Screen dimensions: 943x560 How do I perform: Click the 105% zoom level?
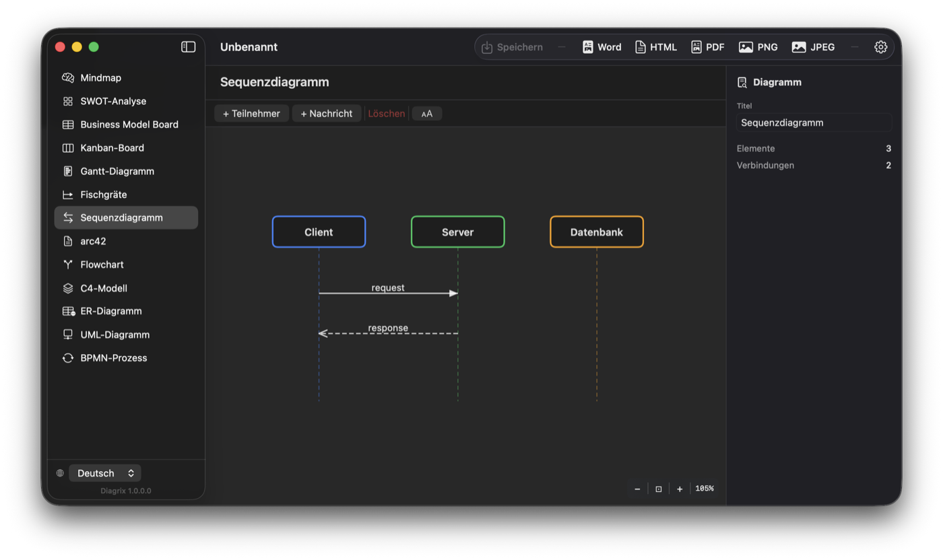coord(705,489)
